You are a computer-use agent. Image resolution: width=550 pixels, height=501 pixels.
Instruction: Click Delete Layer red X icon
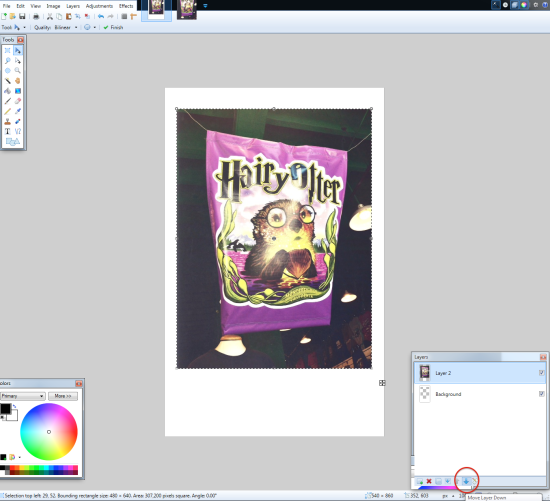[429, 481]
